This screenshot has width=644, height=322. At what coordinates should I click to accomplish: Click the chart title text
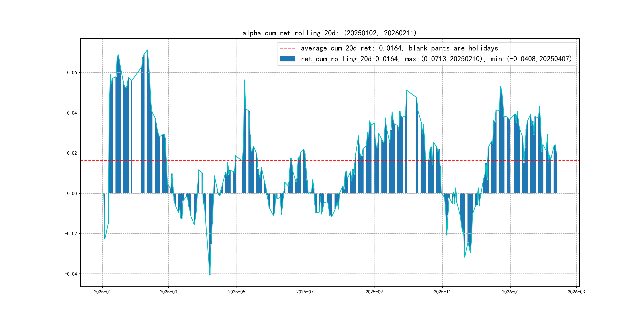tap(329, 33)
